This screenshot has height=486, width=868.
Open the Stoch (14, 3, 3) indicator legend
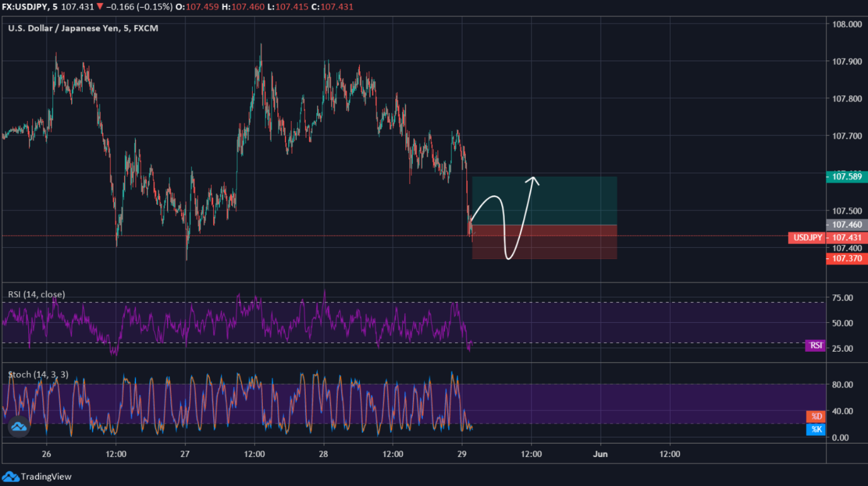[38, 374]
